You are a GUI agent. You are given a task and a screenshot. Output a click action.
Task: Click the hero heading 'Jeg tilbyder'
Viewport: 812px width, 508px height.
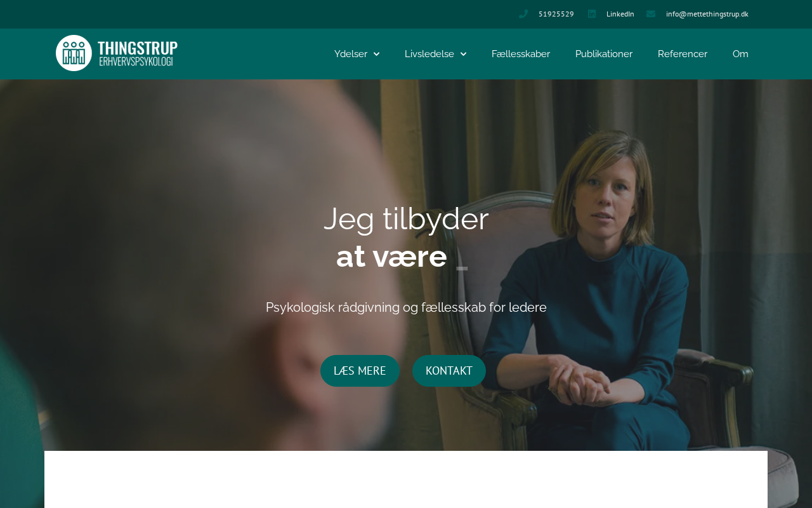pos(406,219)
